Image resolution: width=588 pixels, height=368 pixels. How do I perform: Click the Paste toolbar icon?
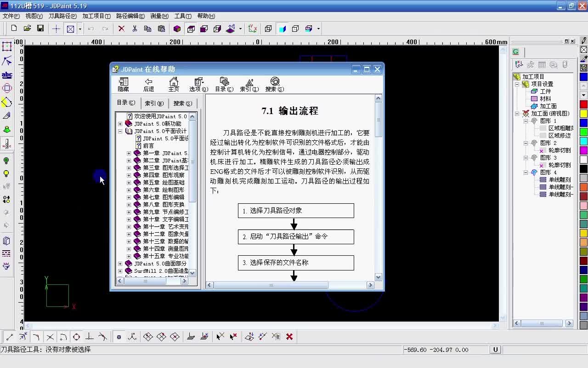click(161, 29)
